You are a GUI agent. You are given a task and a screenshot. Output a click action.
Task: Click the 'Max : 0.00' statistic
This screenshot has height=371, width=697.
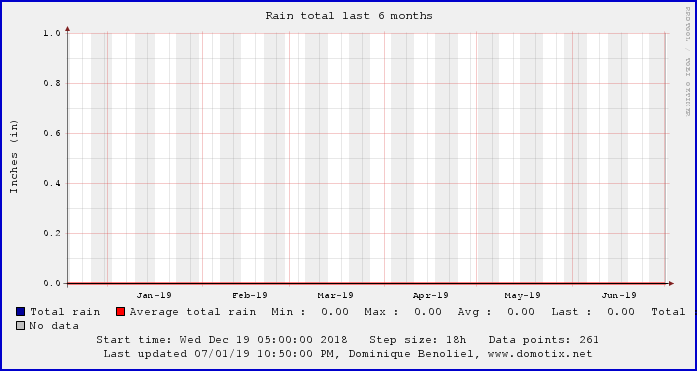[x=403, y=312]
